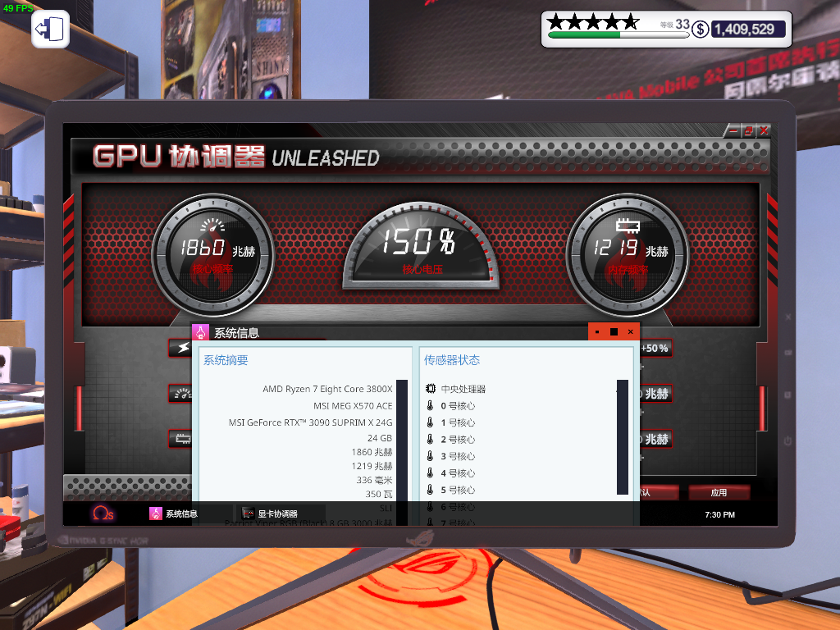Click the 1860 兆赫 core frequency gauge
Viewport: 840px width, 630px height.
click(x=213, y=256)
